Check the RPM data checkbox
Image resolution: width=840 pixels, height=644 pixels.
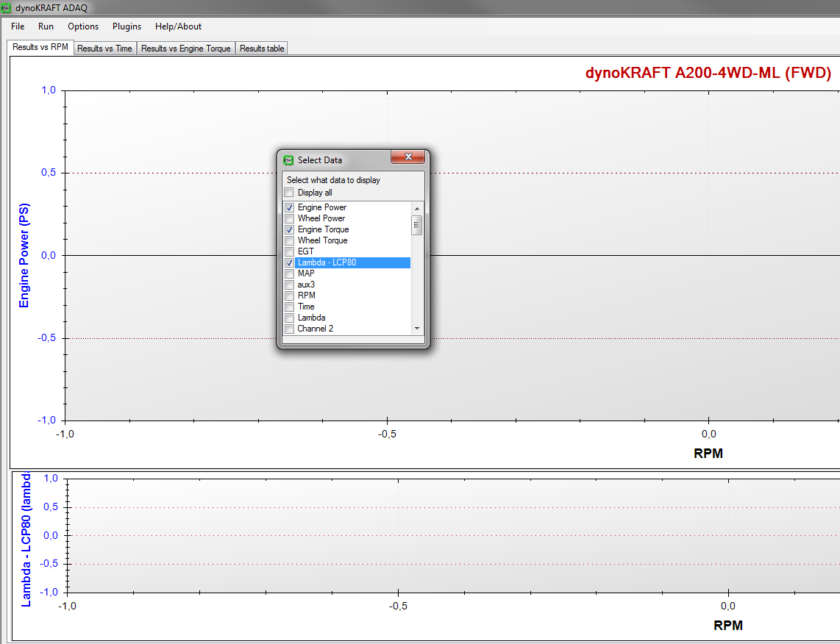tap(289, 296)
